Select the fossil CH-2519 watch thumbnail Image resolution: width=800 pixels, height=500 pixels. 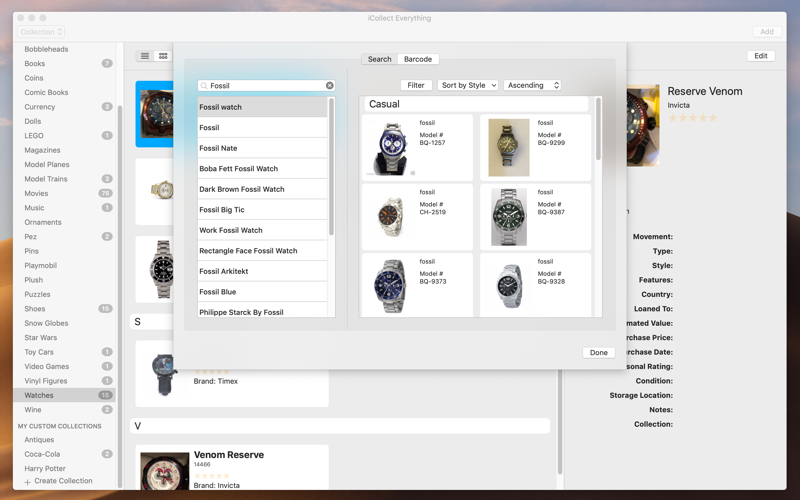(390, 217)
